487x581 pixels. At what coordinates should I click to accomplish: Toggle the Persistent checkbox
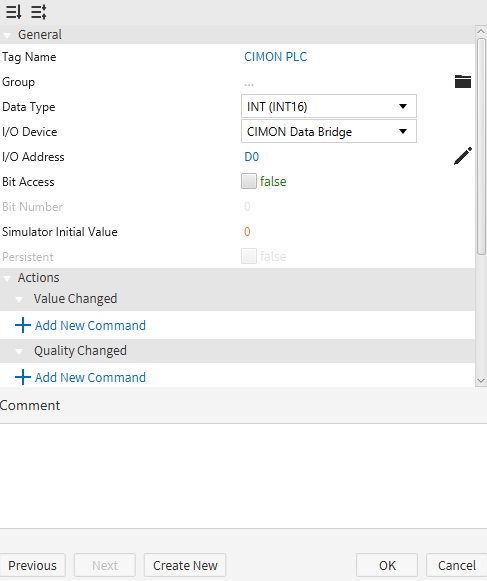[x=249, y=256]
